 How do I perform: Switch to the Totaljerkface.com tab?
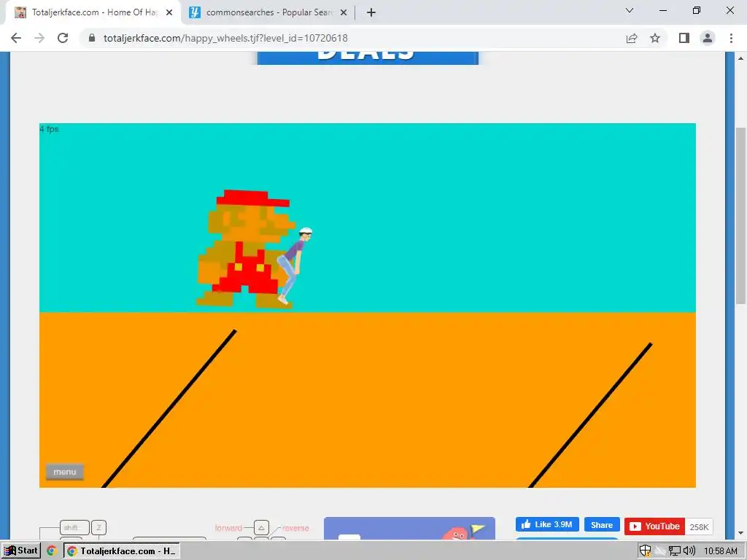[x=93, y=12]
